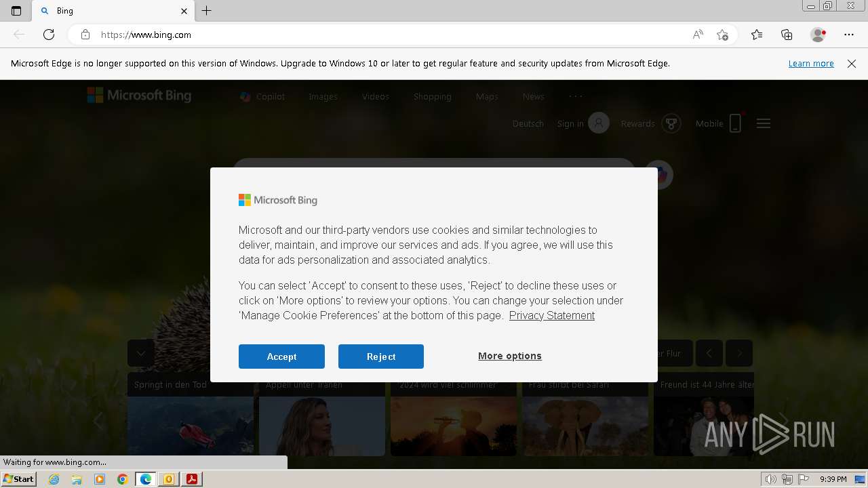The image size is (868, 488).
Task: Open File Explorer from taskbar
Action: [77, 479]
